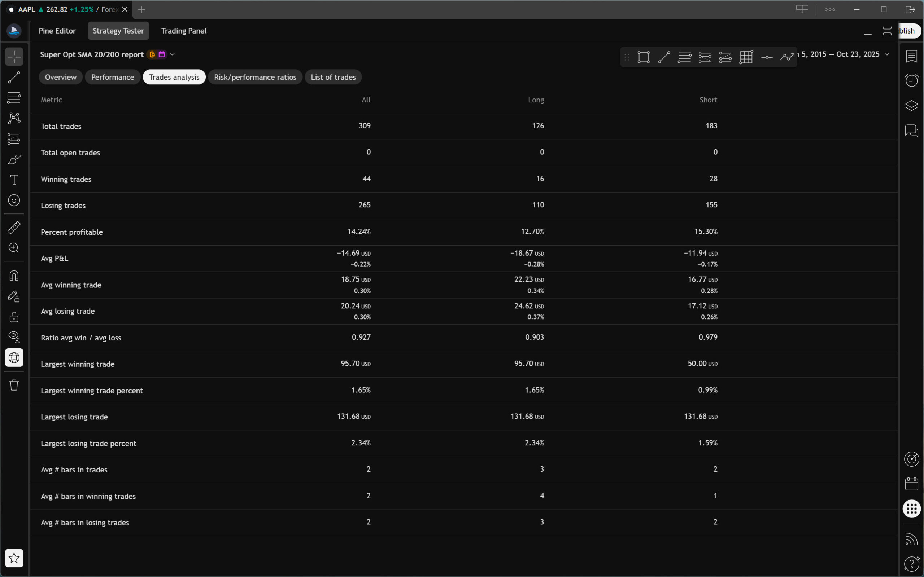Toggle magnet mode on
Image resolution: width=924 pixels, height=577 pixels.
[14, 276]
